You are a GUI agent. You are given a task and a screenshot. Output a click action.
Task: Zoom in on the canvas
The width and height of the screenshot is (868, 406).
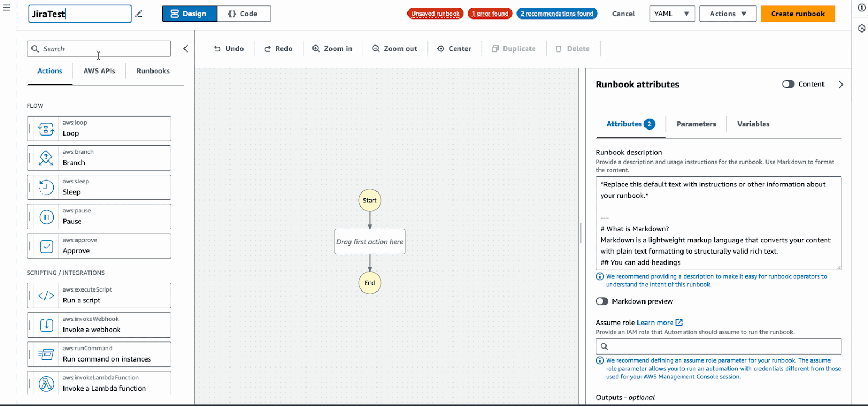[x=332, y=49]
